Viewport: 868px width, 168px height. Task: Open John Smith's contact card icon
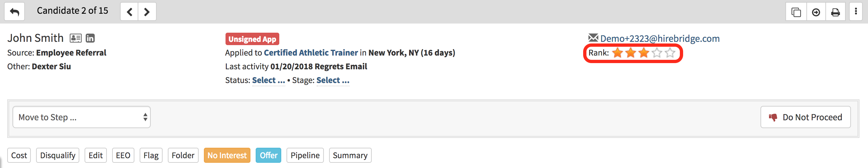tap(75, 38)
